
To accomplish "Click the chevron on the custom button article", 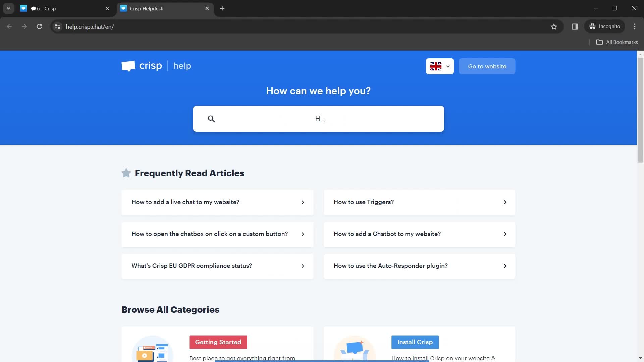I will coord(303,234).
